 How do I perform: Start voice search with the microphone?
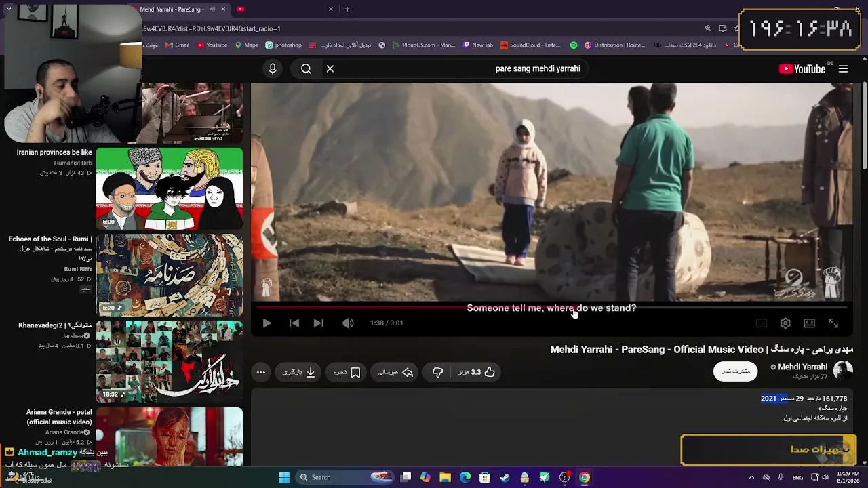pos(273,68)
